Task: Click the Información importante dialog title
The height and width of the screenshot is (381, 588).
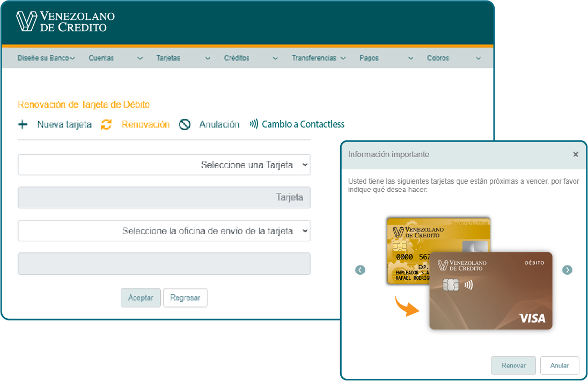Action: coord(388,154)
